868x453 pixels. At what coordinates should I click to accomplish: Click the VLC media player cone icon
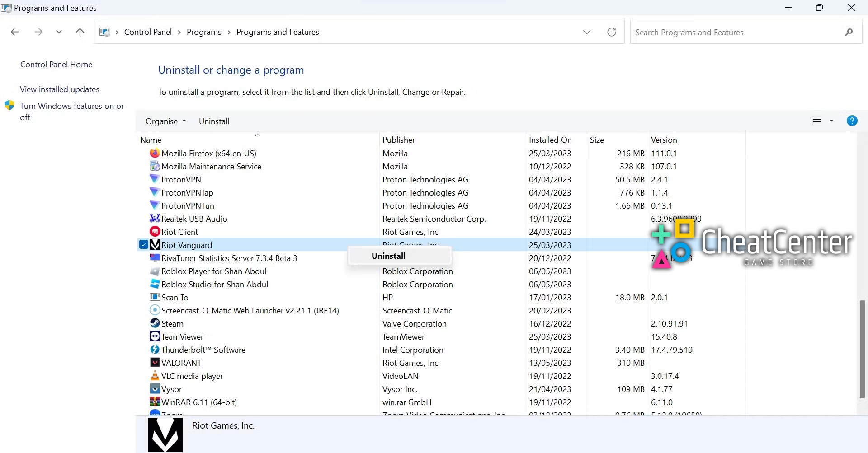coord(155,376)
